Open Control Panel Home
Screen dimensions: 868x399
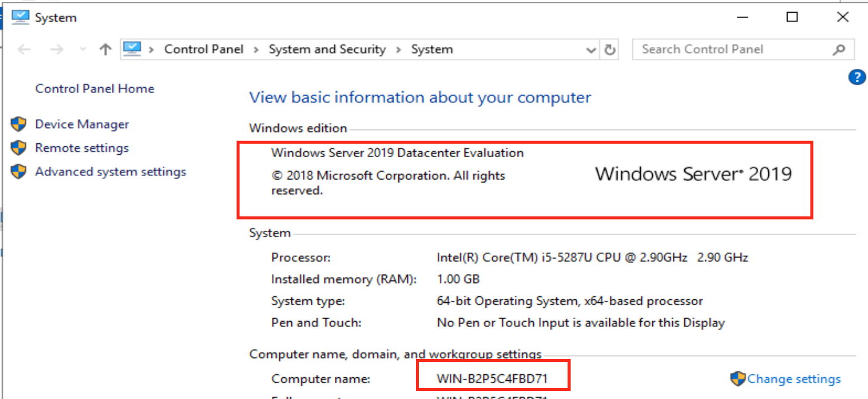coord(95,89)
